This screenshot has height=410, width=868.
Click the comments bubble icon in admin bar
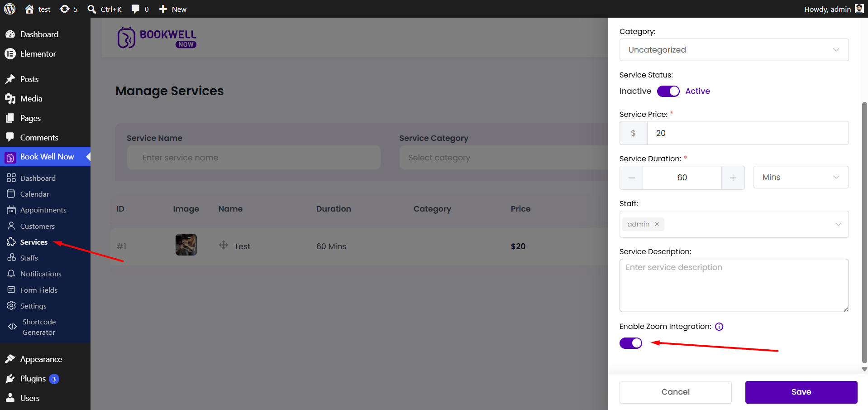pos(135,9)
